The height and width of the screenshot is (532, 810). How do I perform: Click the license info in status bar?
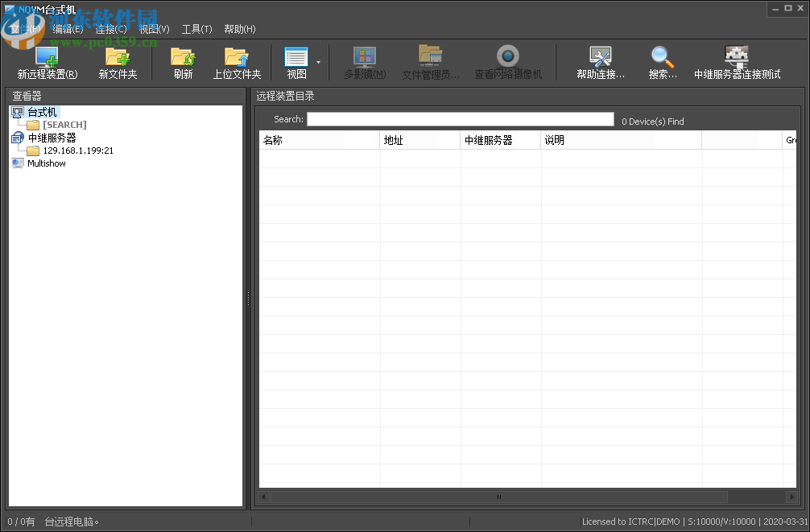coord(695,522)
